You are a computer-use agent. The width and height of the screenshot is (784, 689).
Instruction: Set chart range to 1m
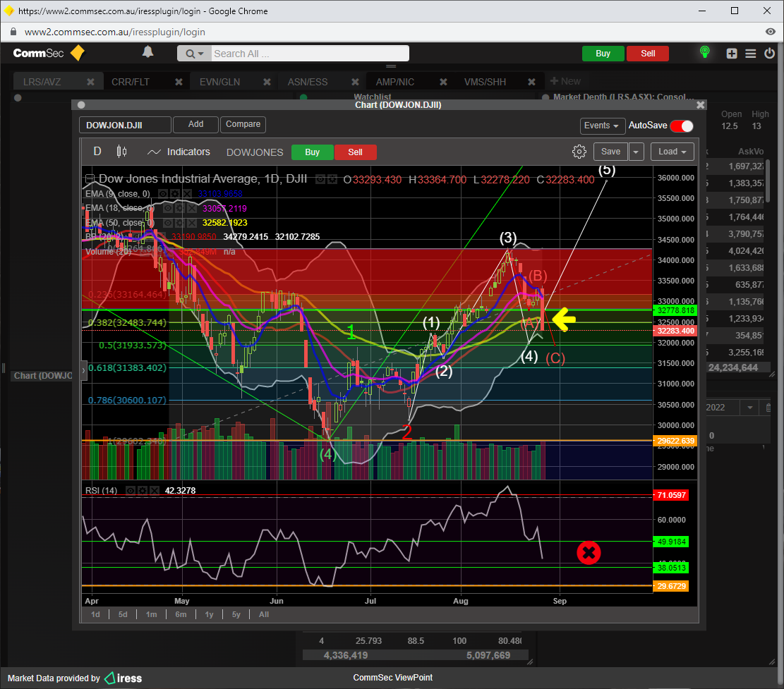pyautogui.click(x=152, y=614)
